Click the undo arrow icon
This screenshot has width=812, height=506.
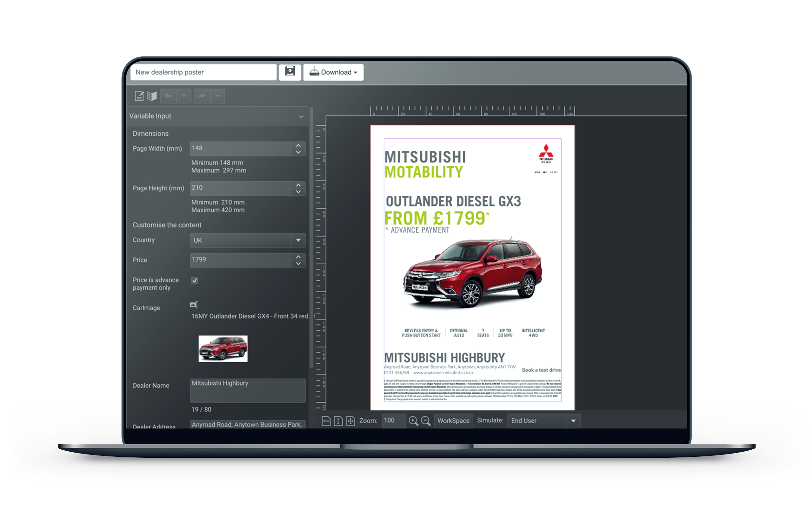click(x=168, y=97)
